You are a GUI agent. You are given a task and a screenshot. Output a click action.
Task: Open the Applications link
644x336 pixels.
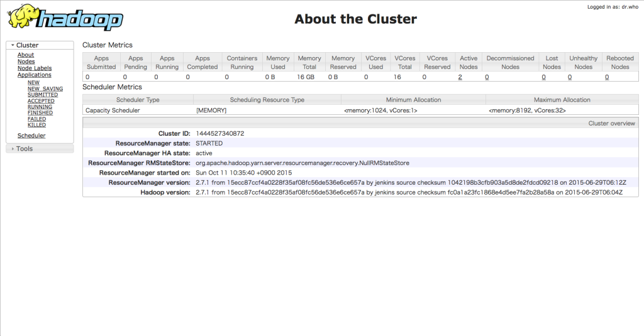[35, 75]
